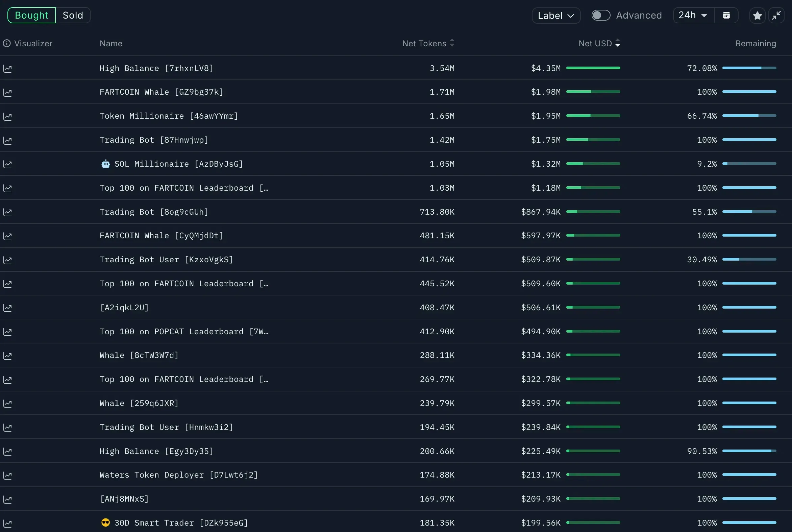Image resolution: width=792 pixels, height=532 pixels.
Task: Open FARTCOIN Whale [GZ9bg37k] address
Action: [x=162, y=92]
